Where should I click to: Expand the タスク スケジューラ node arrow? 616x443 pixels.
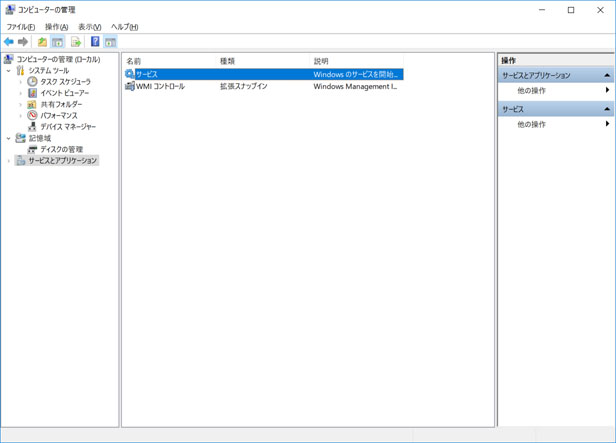(x=20, y=82)
